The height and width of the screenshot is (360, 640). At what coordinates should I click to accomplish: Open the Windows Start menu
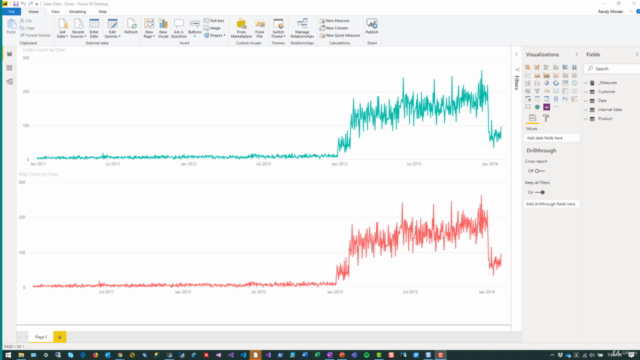[x=8, y=355]
